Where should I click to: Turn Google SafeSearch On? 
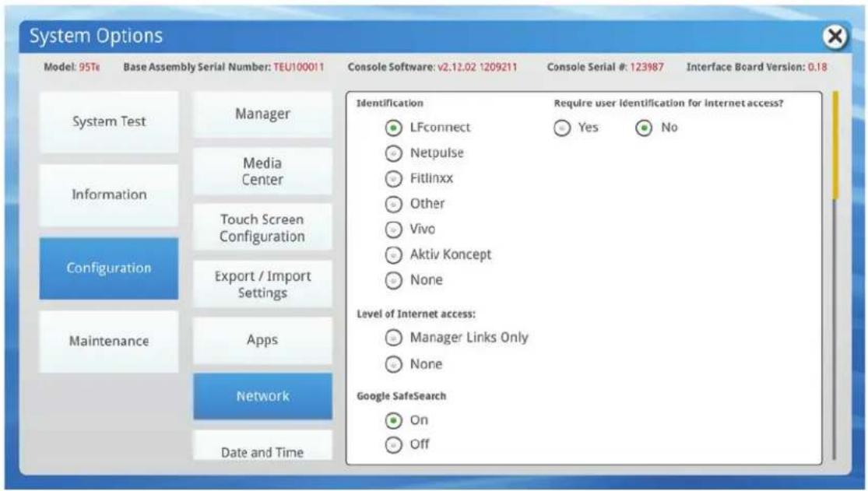(394, 421)
